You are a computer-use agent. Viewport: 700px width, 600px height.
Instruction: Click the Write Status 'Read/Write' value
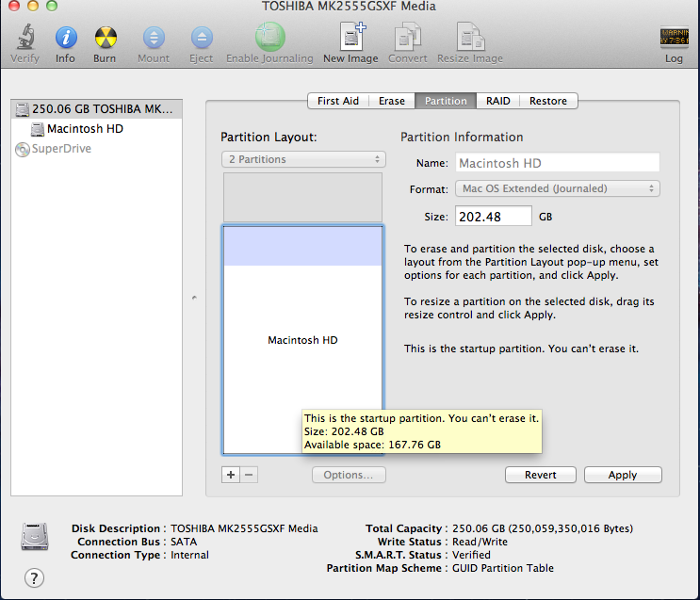[x=480, y=542]
